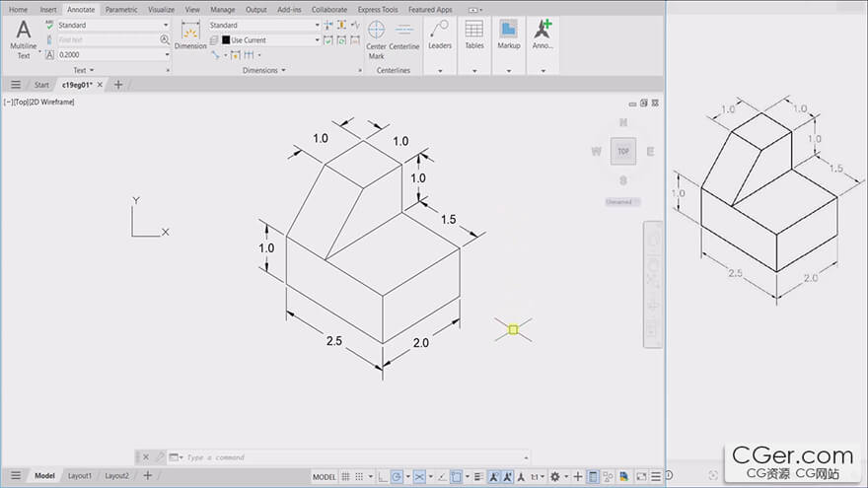Toggle object snap tracking

[x=442, y=476]
